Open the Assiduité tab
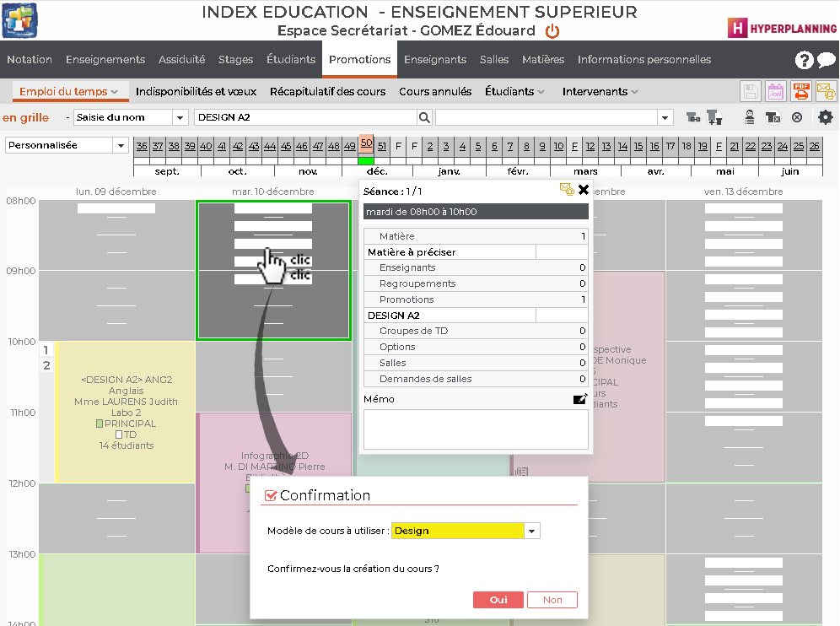Screen dimensions: 840x626 tap(181, 60)
